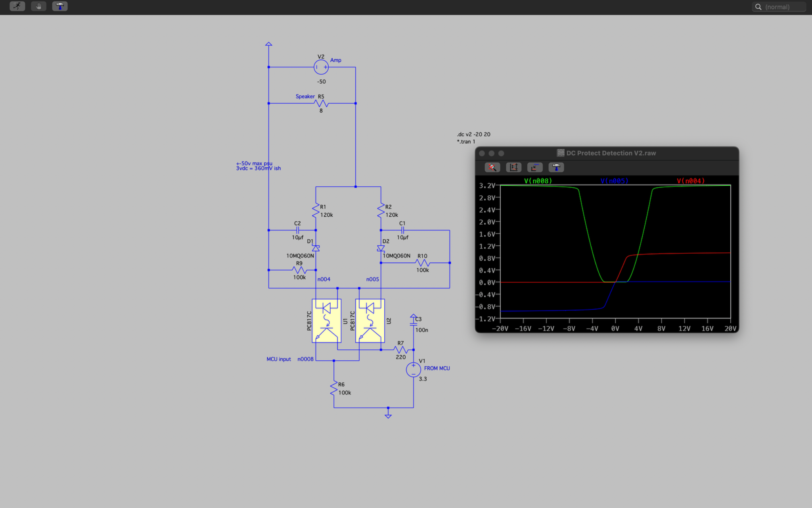Select the speaker resistor R5 symbol

point(321,104)
